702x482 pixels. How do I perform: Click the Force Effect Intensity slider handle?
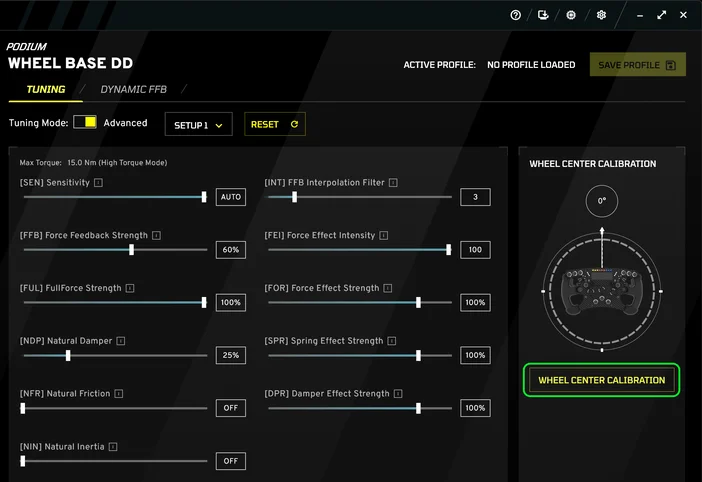pyautogui.click(x=449, y=250)
